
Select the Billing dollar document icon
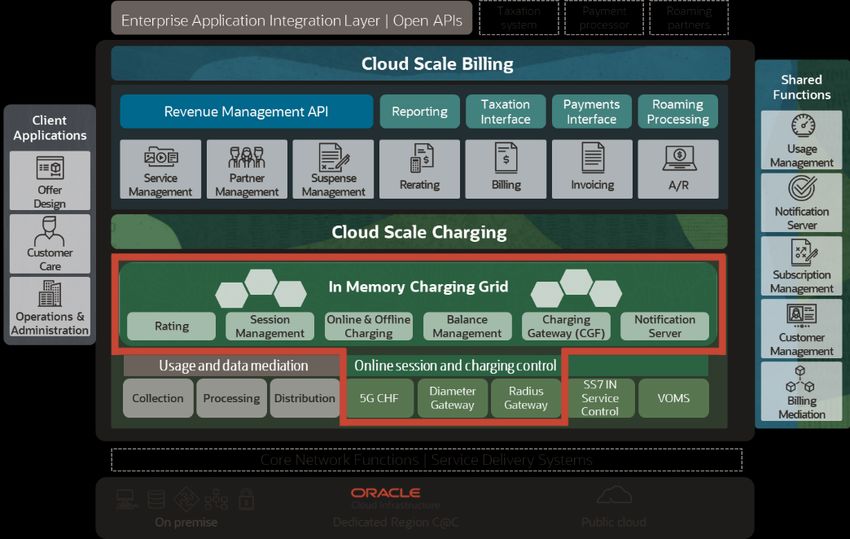pyautogui.click(x=506, y=158)
